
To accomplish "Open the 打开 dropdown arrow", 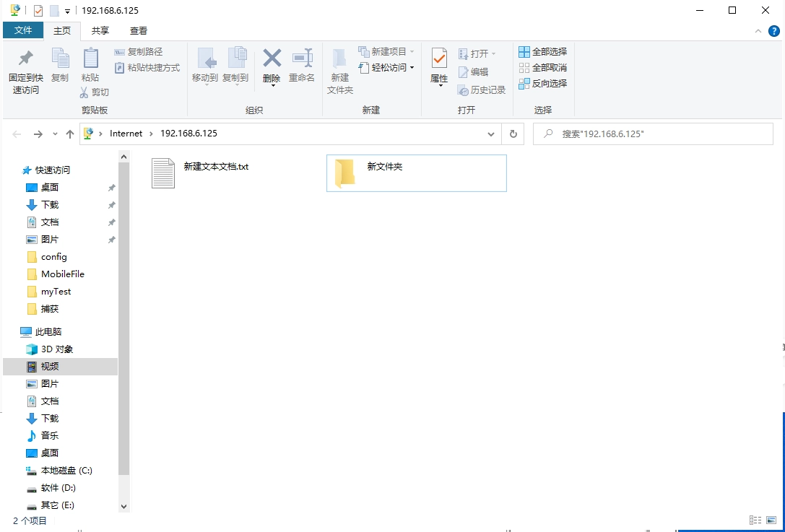I will [x=493, y=52].
